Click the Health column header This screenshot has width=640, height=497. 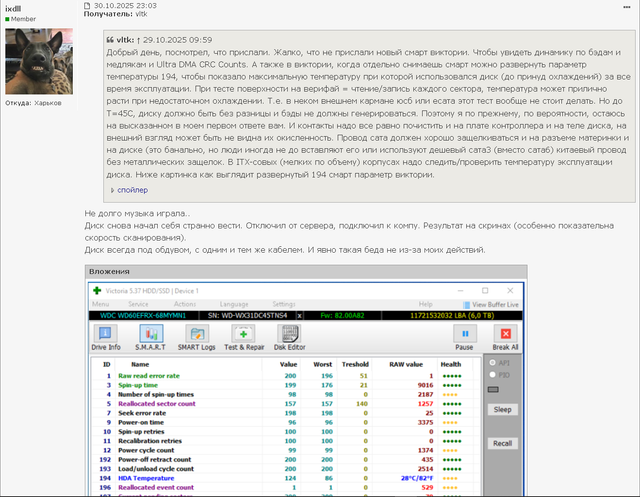(x=451, y=364)
